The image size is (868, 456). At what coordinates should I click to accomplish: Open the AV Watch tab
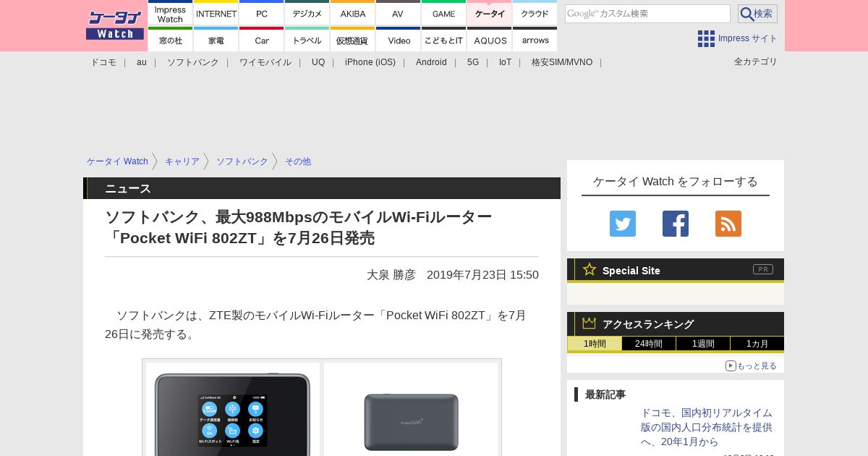pyautogui.click(x=399, y=13)
